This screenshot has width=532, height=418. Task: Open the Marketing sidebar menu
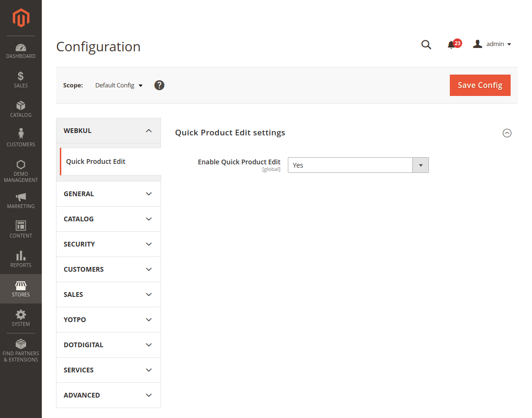[21, 201]
